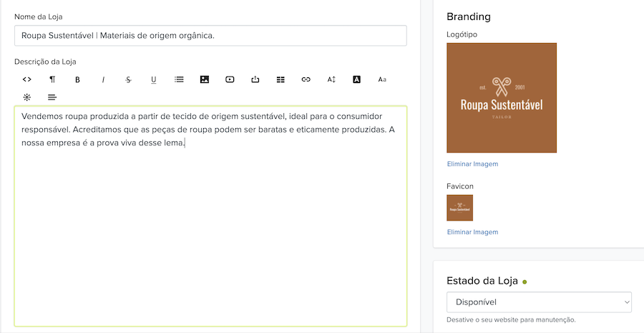Click the paragraph format icon

coord(52,79)
